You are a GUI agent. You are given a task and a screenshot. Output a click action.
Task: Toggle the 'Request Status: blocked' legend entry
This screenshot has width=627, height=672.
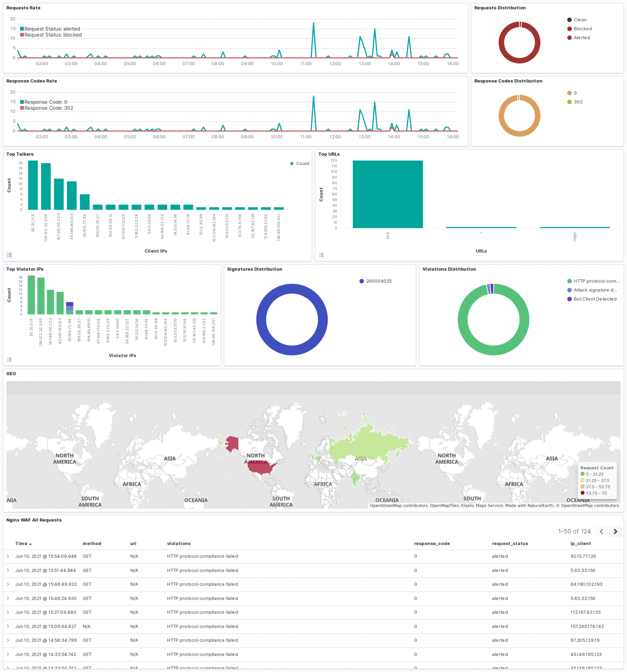click(x=52, y=35)
